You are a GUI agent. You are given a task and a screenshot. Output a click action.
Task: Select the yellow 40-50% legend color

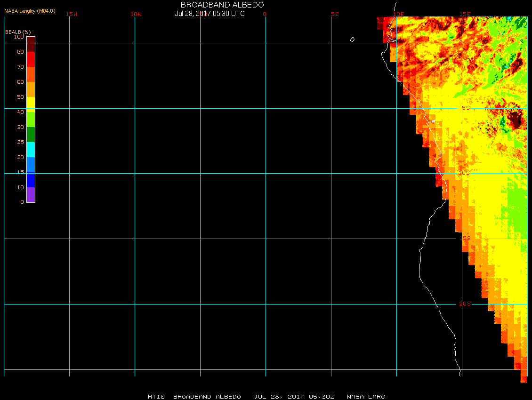[31, 104]
